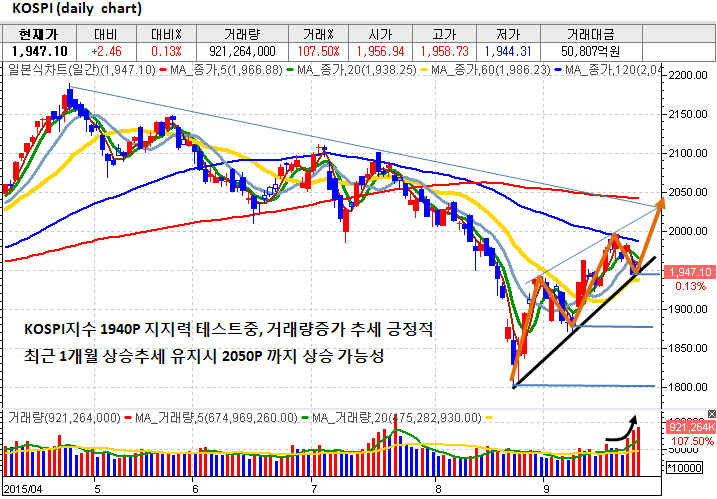The image size is (717, 499).
Task: Click the red volume MA 5 legend marker
Action: pyautogui.click(x=128, y=417)
